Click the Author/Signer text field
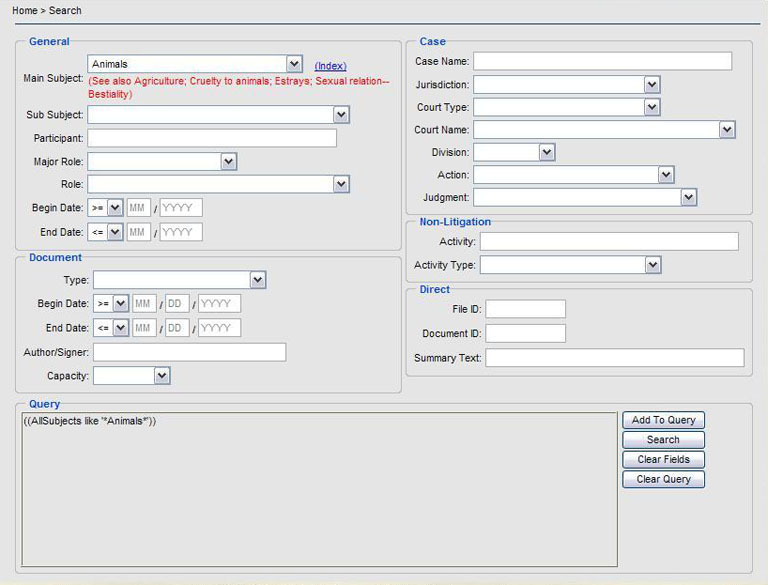 [x=190, y=352]
